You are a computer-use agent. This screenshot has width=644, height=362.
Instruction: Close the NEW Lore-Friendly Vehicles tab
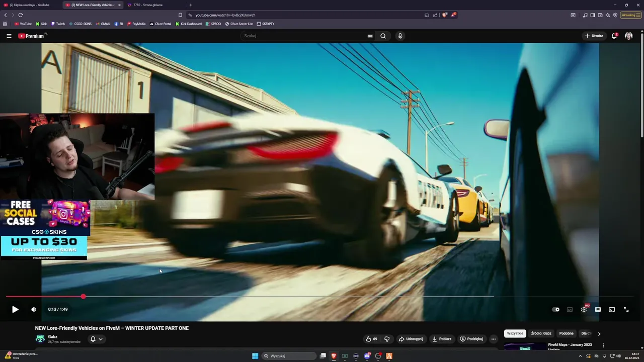pos(119,5)
